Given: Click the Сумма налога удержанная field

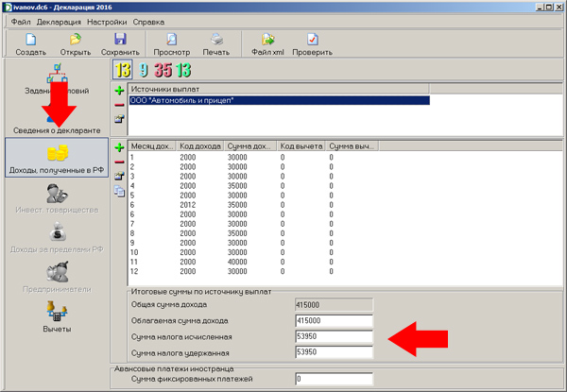Looking at the screenshot, I should (x=334, y=352).
